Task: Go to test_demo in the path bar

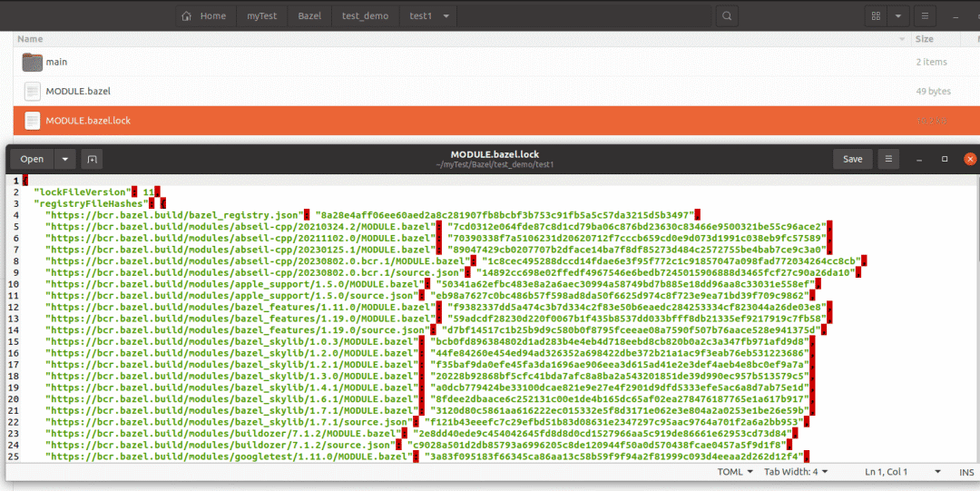Action: coord(365,15)
